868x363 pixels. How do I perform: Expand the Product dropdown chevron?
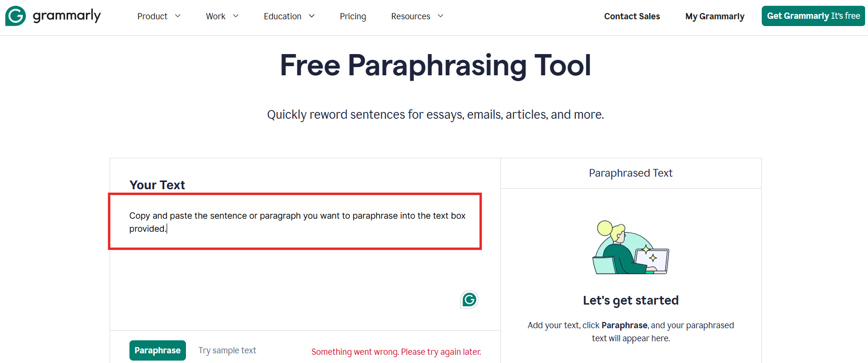(x=178, y=16)
